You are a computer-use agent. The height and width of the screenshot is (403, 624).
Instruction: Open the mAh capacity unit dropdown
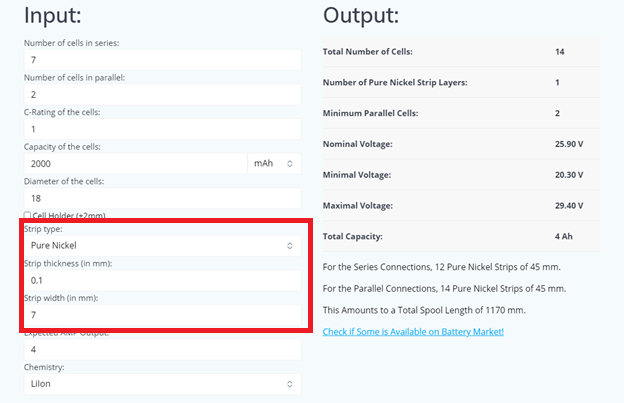(x=273, y=163)
